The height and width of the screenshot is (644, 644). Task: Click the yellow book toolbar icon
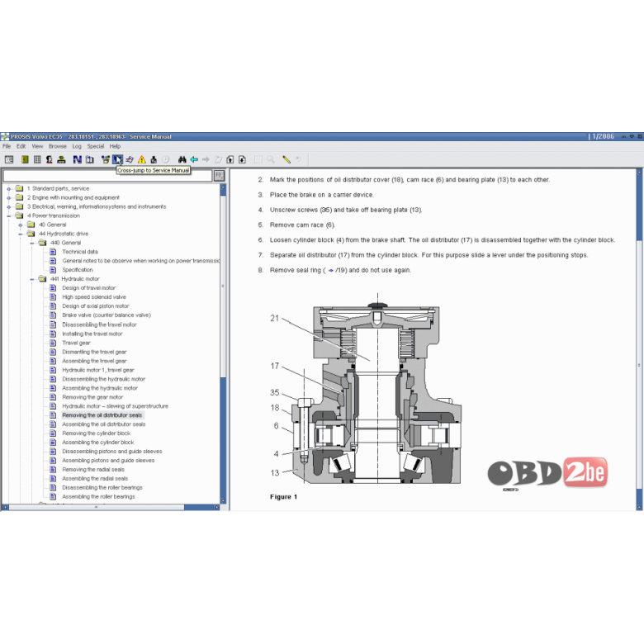coord(25,159)
